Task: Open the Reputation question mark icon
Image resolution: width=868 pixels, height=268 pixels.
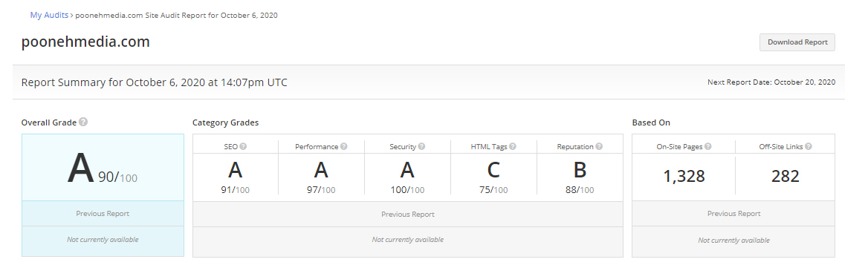Action: coord(599,146)
